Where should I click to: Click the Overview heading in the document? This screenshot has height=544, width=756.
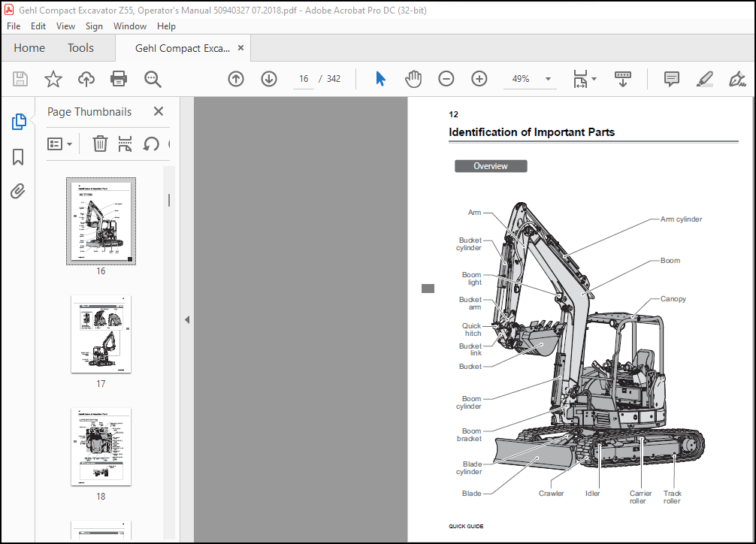click(x=491, y=166)
